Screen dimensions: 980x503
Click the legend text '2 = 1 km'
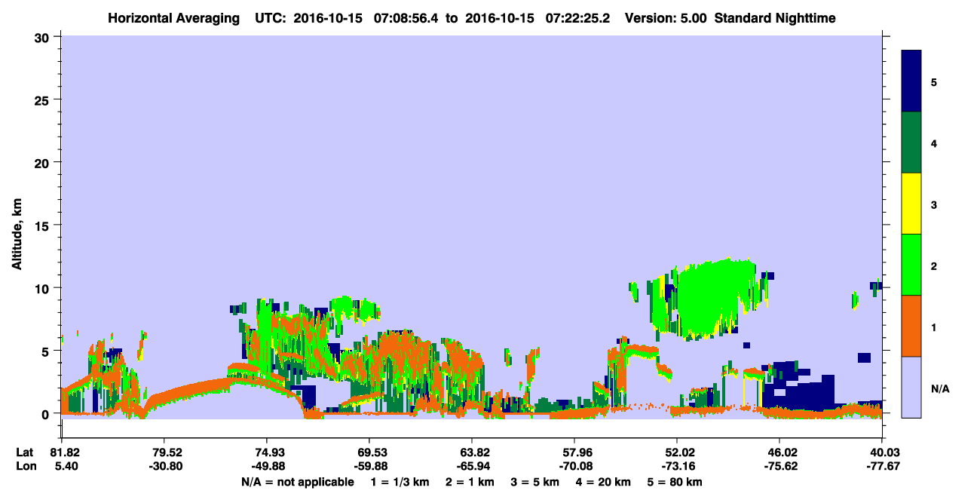tap(470, 482)
